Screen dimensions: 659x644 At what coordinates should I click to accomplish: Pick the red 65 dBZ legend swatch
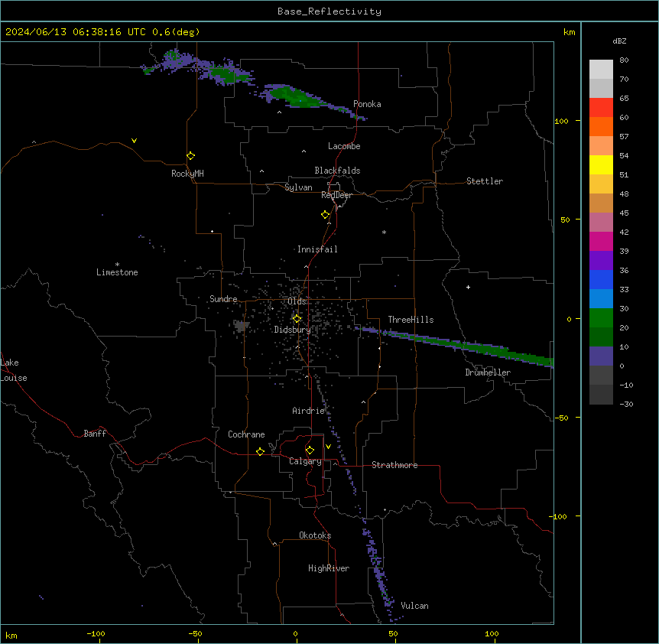coord(601,107)
